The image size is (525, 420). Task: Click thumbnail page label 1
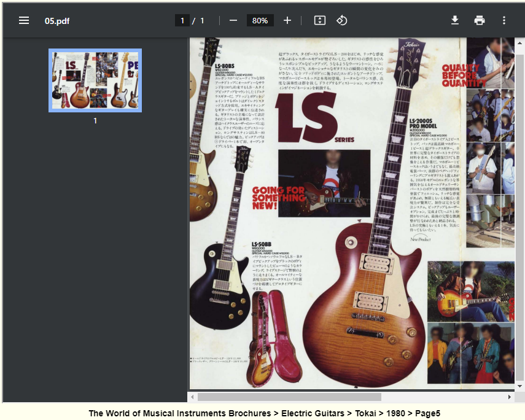[x=95, y=120]
